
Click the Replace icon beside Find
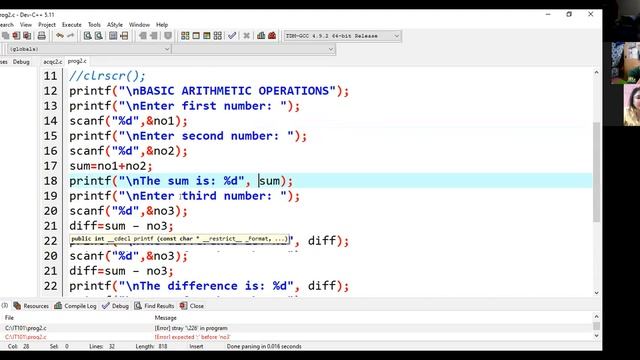pos(98,36)
